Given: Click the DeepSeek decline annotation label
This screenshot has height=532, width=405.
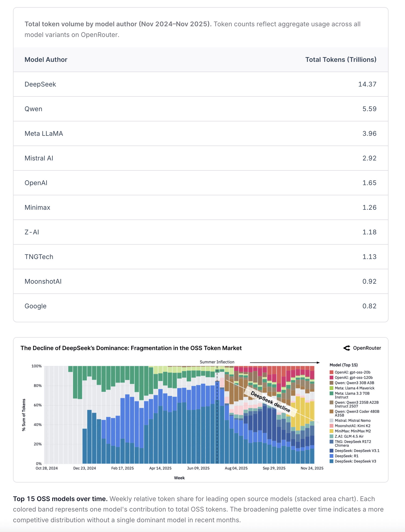Looking at the screenshot, I should click(270, 401).
